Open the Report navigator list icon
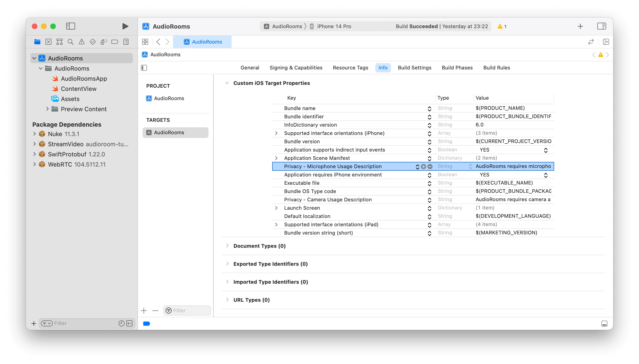Viewport: 639px width, 364px height. [x=126, y=42]
